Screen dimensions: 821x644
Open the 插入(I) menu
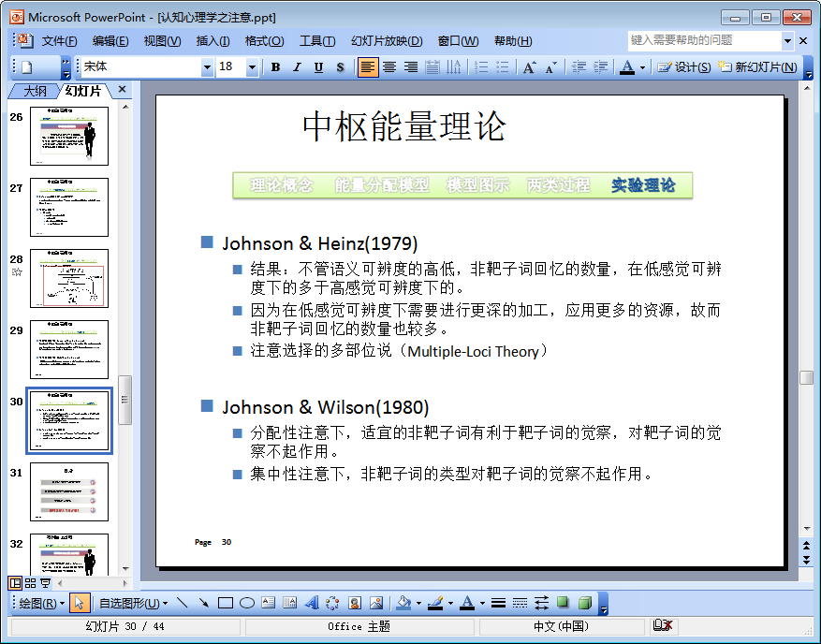213,41
